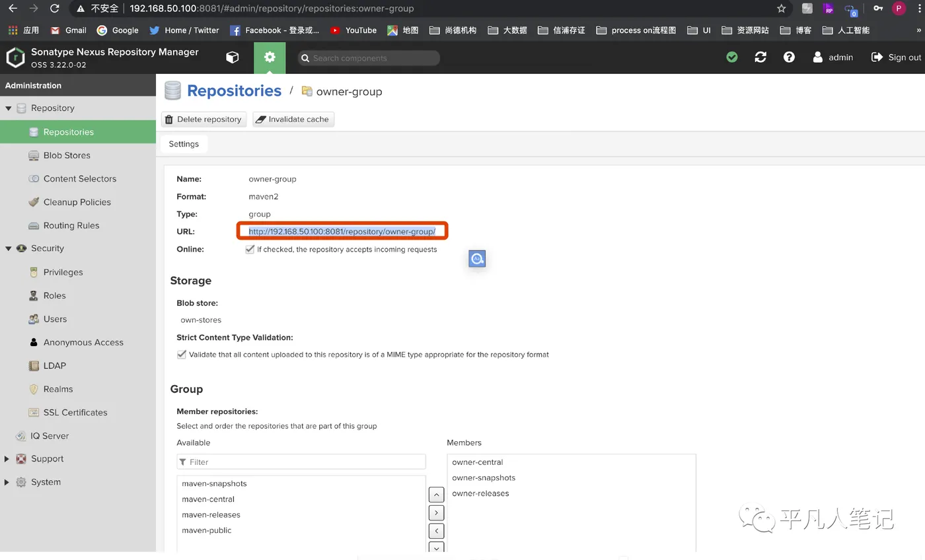This screenshot has height=560, width=925.
Task: Collapse the Security tree node
Action: [x=9, y=249]
